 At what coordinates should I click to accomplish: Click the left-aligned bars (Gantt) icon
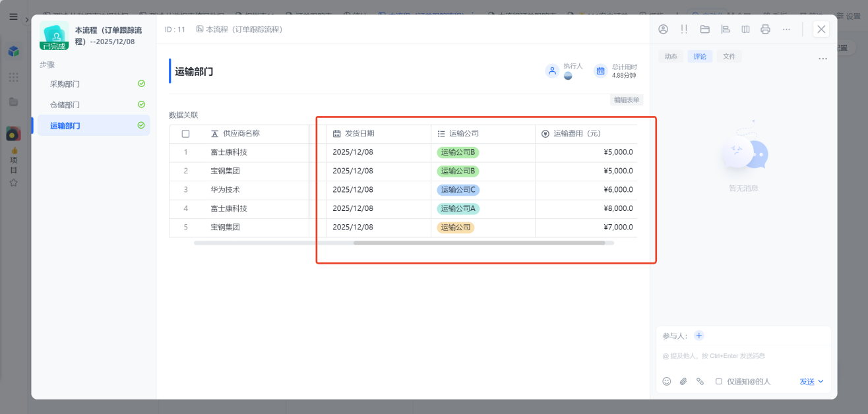click(726, 29)
